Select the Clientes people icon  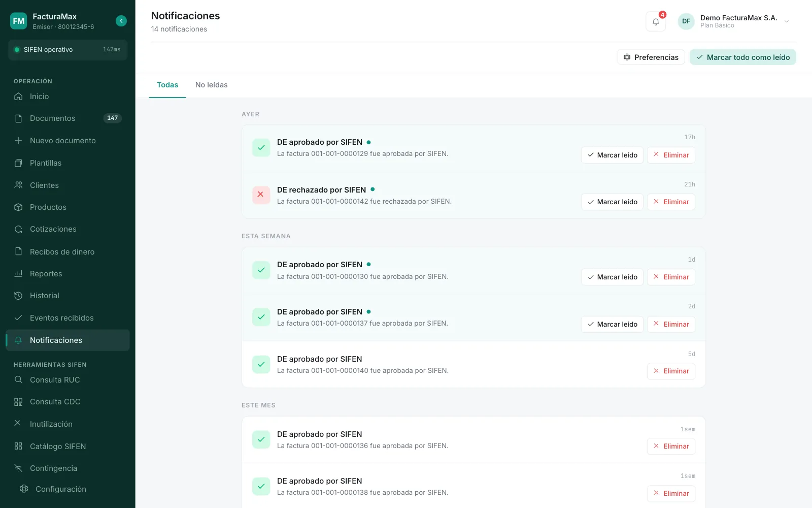(18, 185)
